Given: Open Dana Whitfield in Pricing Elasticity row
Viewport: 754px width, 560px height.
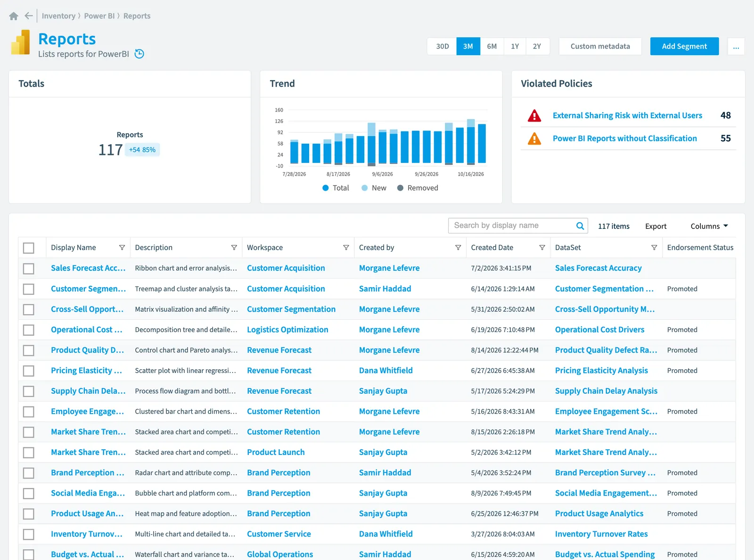Looking at the screenshot, I should (x=385, y=371).
